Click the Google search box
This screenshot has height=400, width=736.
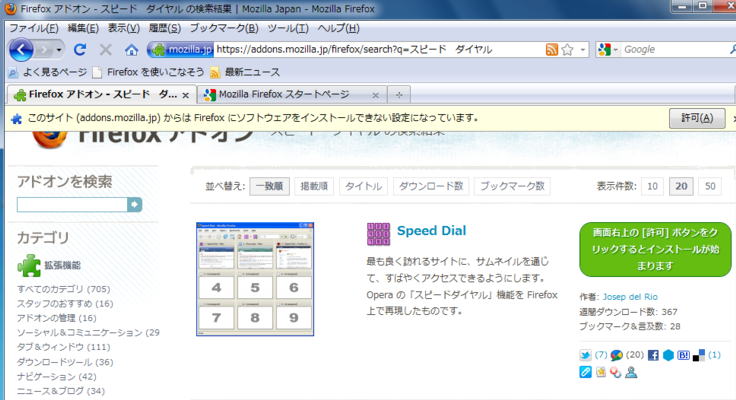[x=676, y=49]
